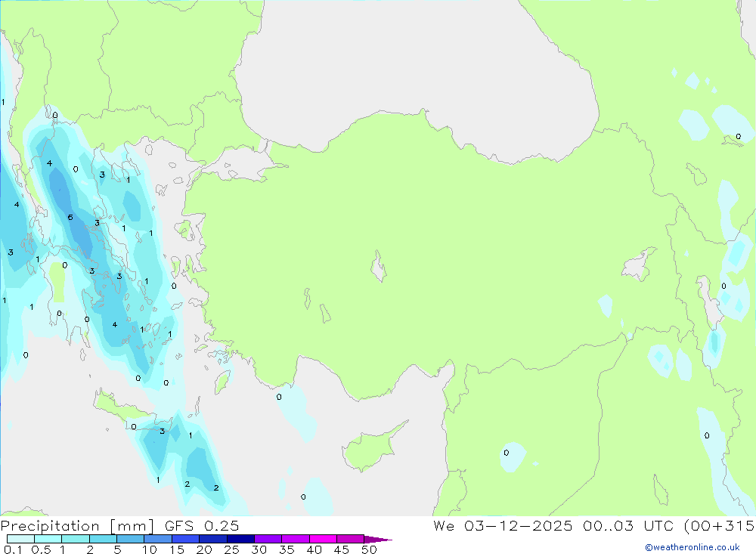Click the "25" legend scale label

tap(231, 549)
